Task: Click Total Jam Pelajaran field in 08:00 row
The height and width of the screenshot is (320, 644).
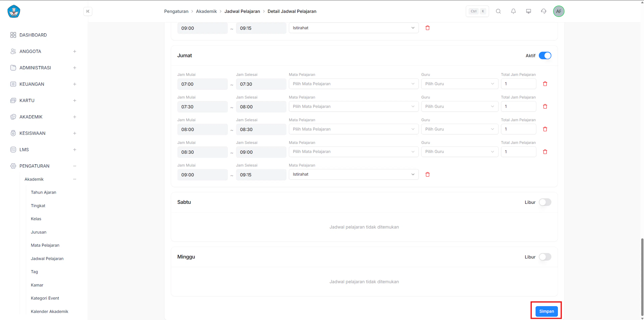Action: pyautogui.click(x=519, y=129)
